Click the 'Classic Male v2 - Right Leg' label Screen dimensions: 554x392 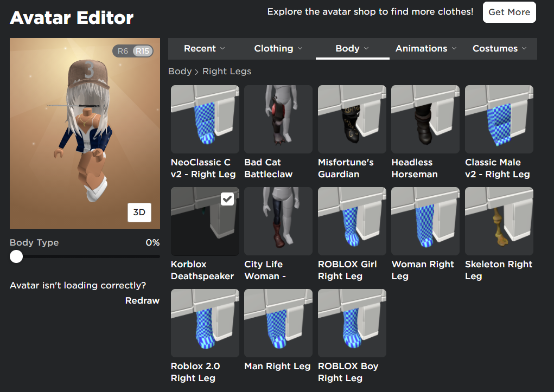pos(498,168)
